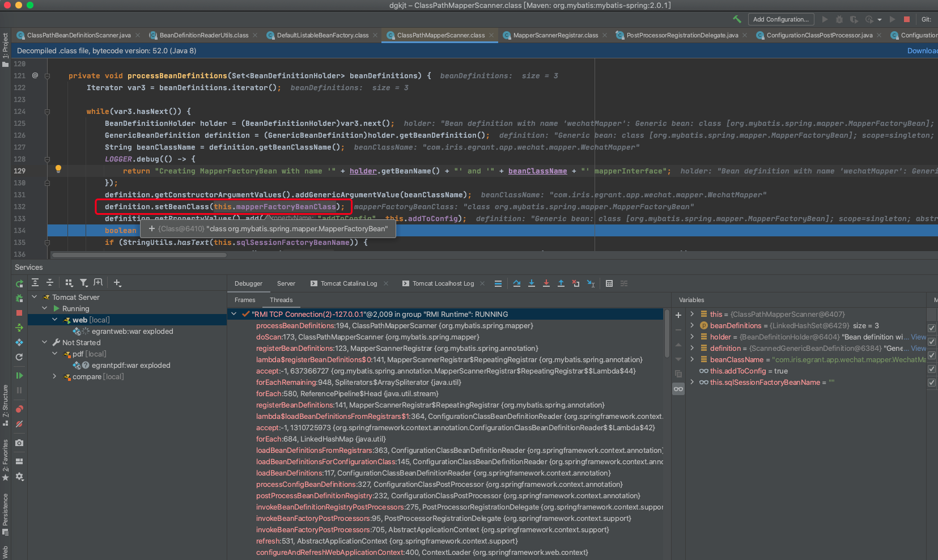Viewport: 938px width, 560px height.
Task: Click the Step Over debugger icon
Action: click(x=517, y=283)
